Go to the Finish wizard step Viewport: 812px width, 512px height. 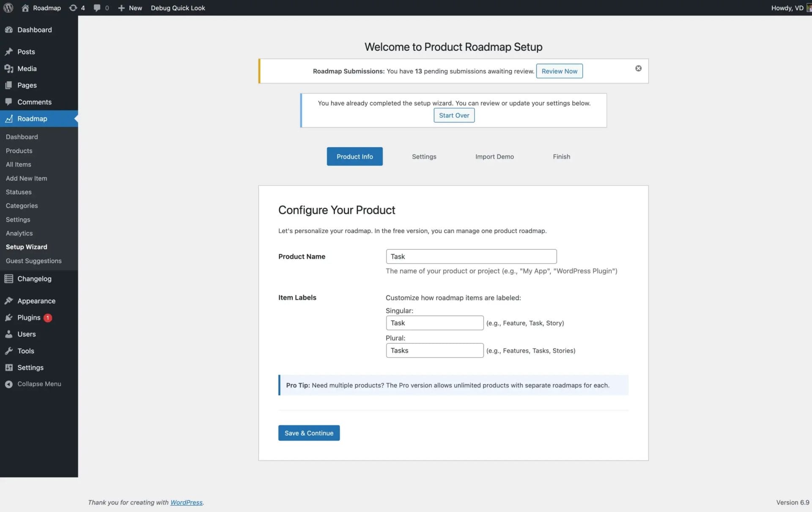tap(561, 157)
